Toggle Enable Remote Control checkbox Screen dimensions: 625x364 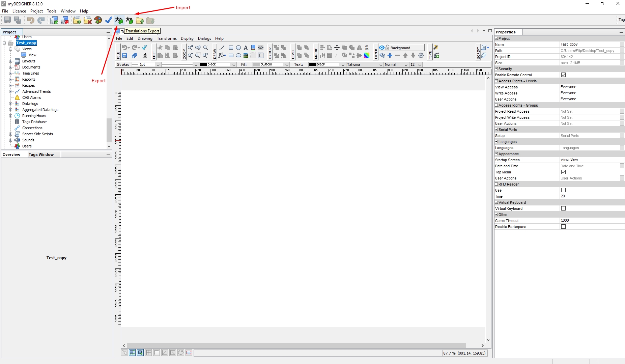pos(563,75)
